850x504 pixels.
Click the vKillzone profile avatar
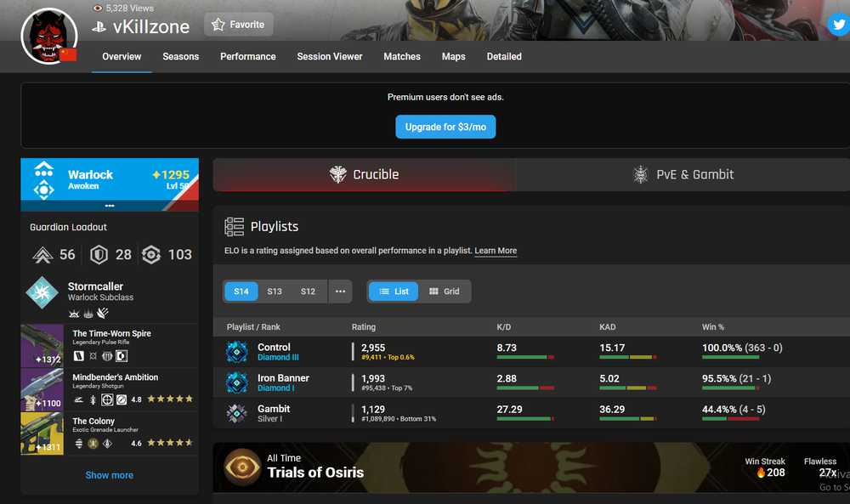49,36
